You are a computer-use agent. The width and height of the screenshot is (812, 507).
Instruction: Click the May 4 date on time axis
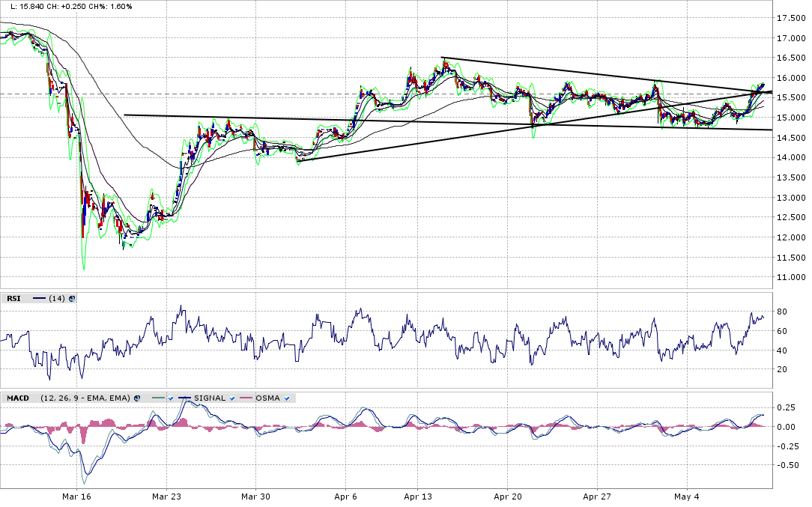(686, 497)
